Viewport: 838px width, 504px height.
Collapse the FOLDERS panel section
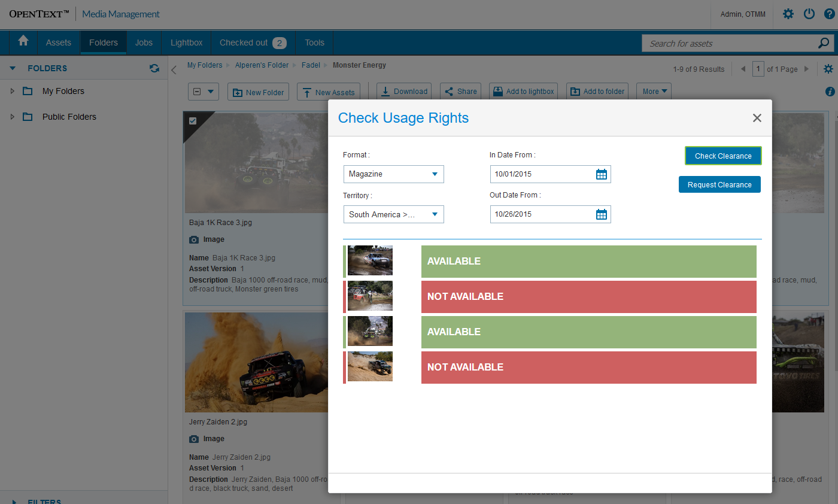pos(13,68)
